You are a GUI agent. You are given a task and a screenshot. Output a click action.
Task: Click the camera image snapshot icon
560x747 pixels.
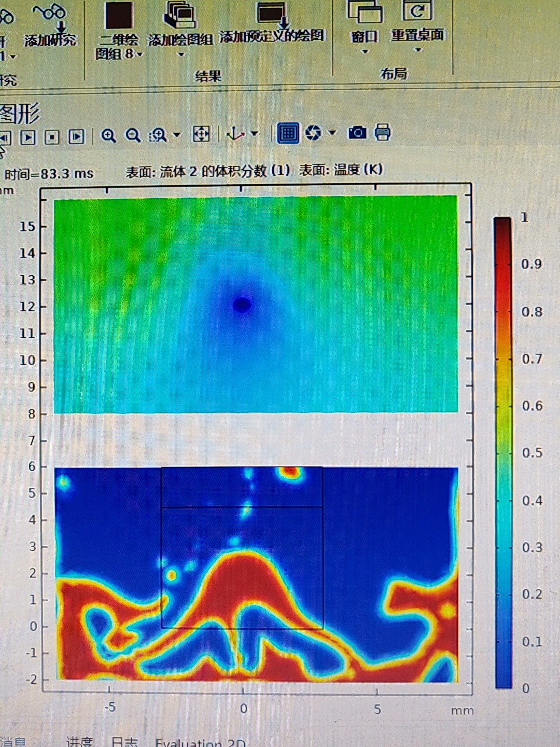point(357,133)
